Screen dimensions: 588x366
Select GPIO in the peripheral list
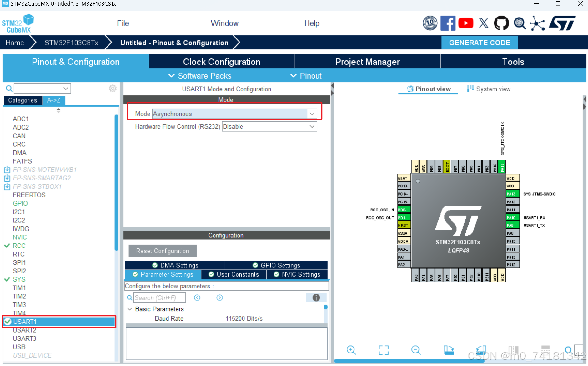coord(20,203)
